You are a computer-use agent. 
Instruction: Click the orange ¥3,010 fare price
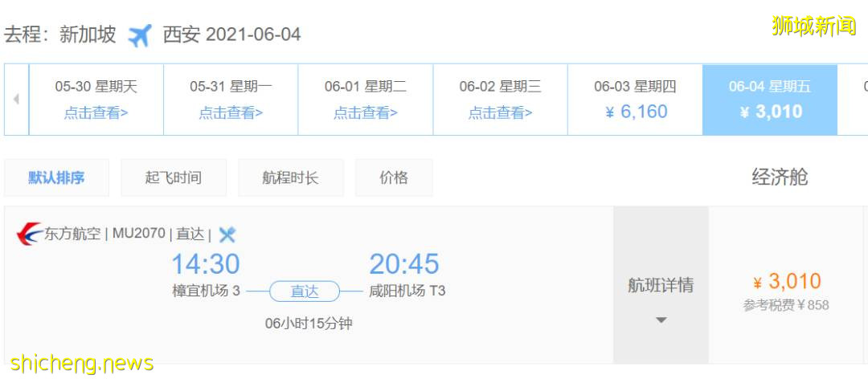click(787, 282)
